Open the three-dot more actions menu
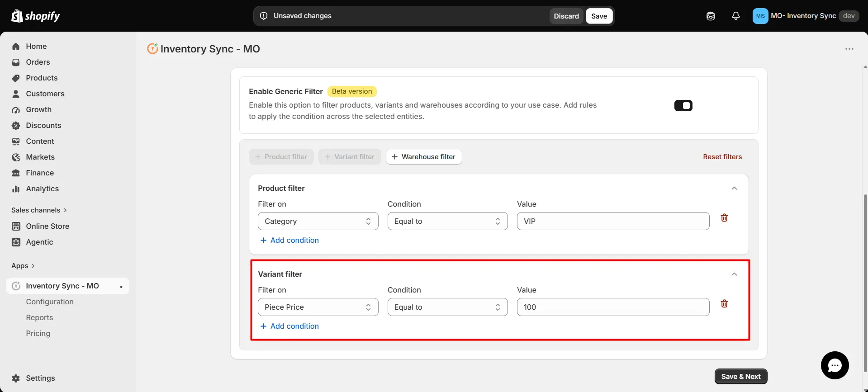 point(849,49)
